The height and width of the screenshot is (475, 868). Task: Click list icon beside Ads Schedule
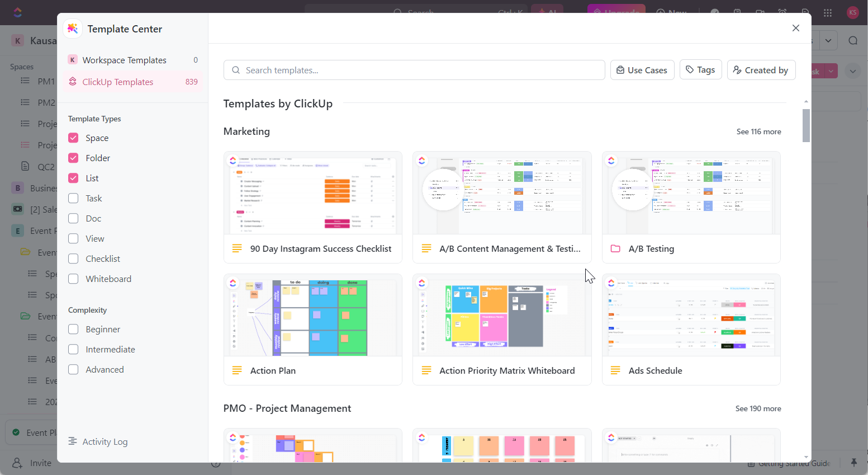(615, 370)
